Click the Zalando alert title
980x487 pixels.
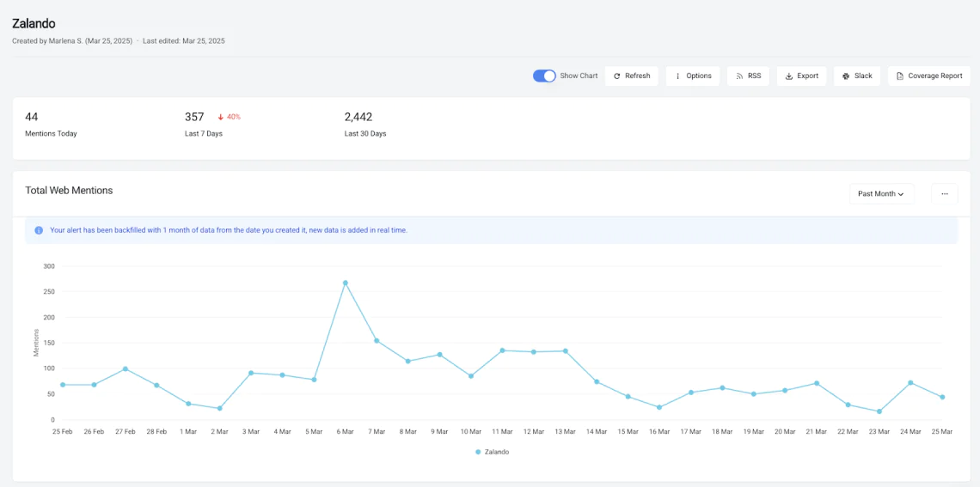pyautogui.click(x=34, y=24)
